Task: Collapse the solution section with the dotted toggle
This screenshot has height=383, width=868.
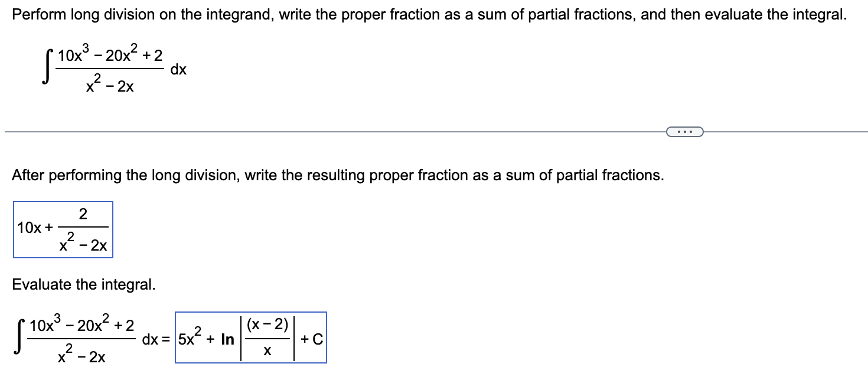Action: click(x=685, y=131)
